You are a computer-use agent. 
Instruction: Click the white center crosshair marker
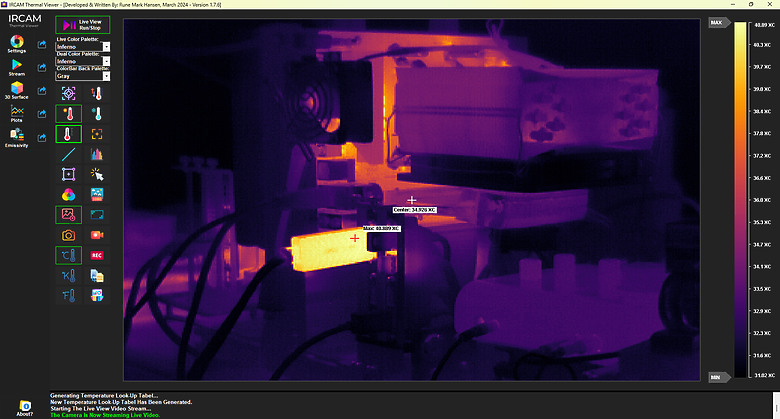(411, 200)
